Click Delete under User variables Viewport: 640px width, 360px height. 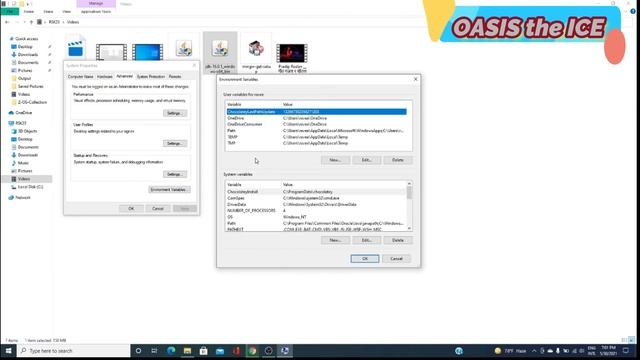(x=398, y=160)
